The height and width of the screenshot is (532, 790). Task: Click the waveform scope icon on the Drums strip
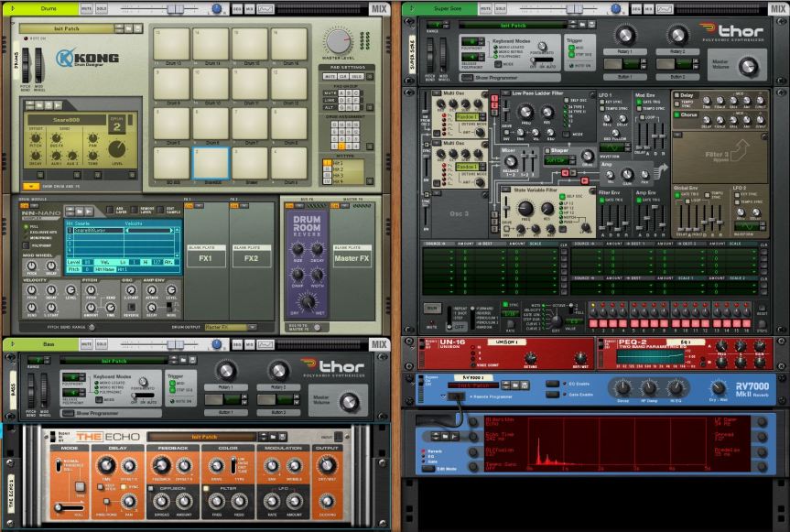tap(267, 8)
